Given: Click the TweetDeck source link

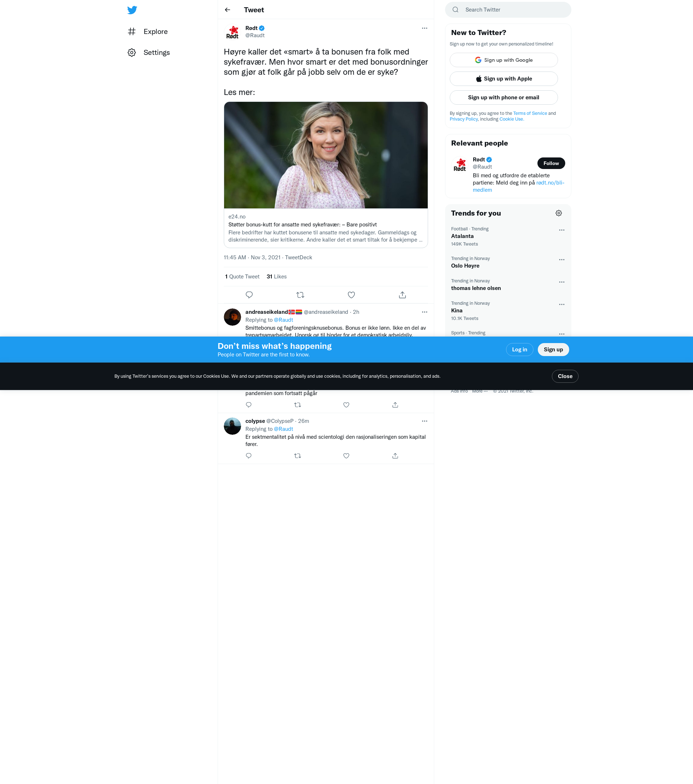Looking at the screenshot, I should click(298, 257).
